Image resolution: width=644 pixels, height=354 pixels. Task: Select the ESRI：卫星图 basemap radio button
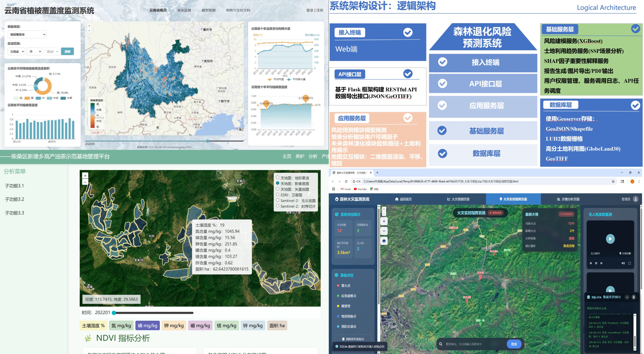277,195
